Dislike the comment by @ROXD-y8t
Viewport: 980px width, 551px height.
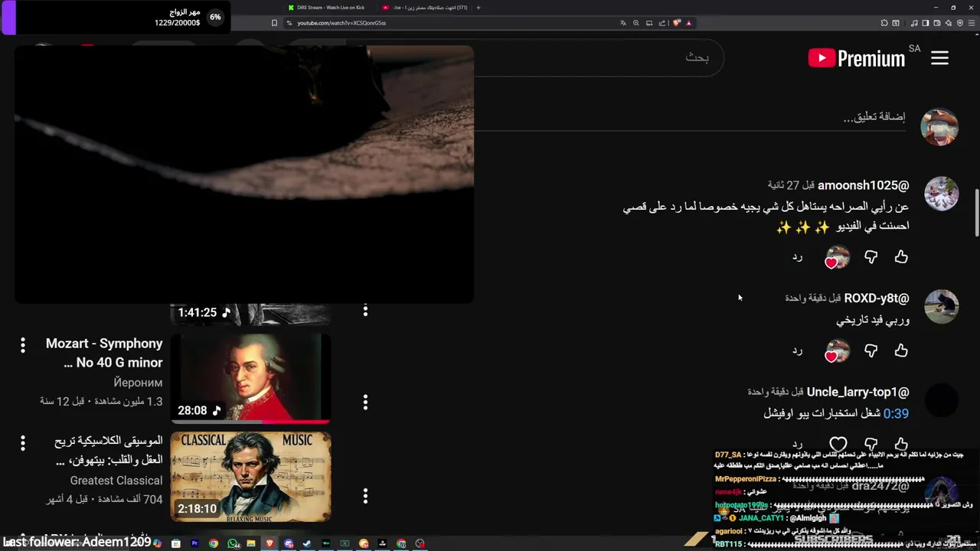[871, 350]
